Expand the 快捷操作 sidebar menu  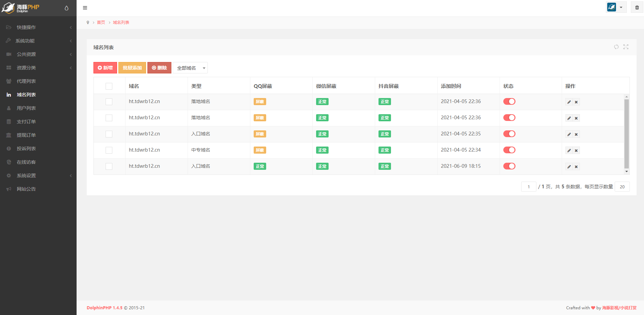tap(38, 27)
